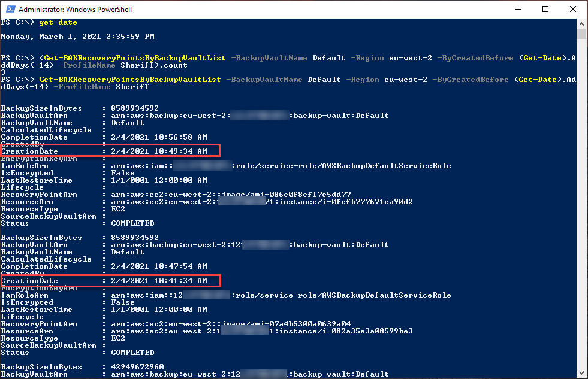
Task: Click RecoveryPointArn ending ami-07a4b5300a0639a04
Action: point(231,323)
